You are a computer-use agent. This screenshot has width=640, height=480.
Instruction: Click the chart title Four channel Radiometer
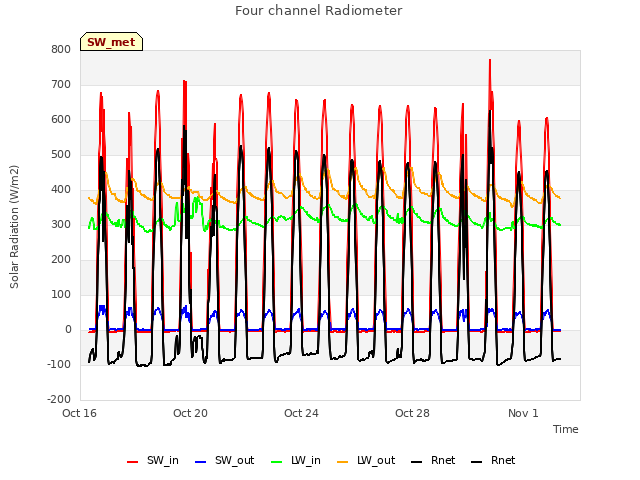click(318, 10)
